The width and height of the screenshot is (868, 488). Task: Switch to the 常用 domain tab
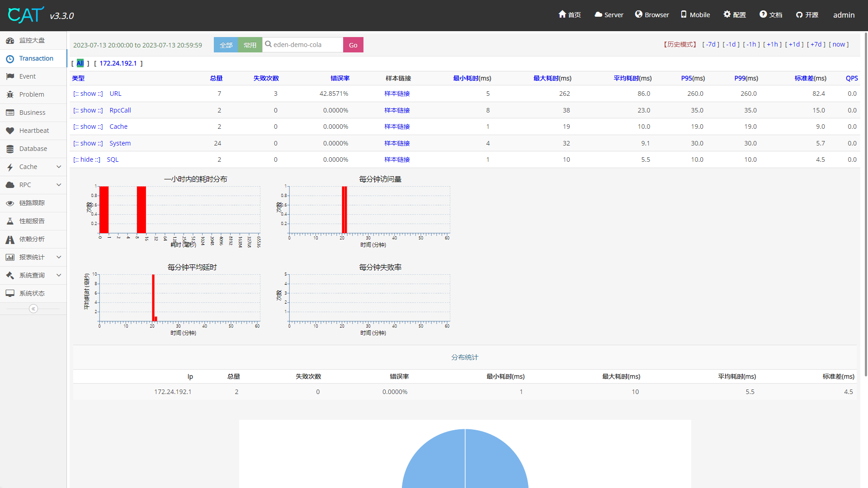(250, 45)
